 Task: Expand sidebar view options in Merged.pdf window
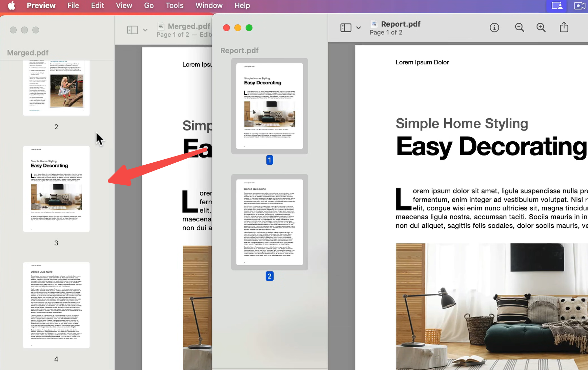[x=145, y=30]
